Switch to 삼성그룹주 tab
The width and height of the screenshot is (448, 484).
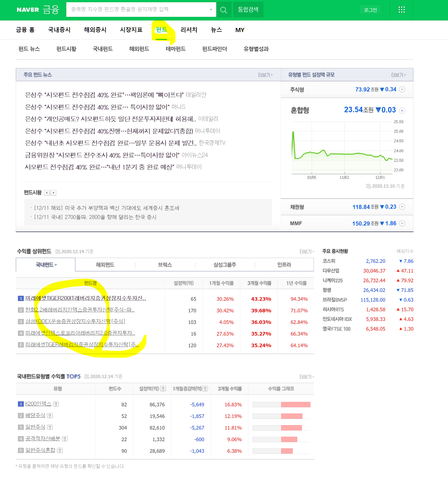pos(225,265)
